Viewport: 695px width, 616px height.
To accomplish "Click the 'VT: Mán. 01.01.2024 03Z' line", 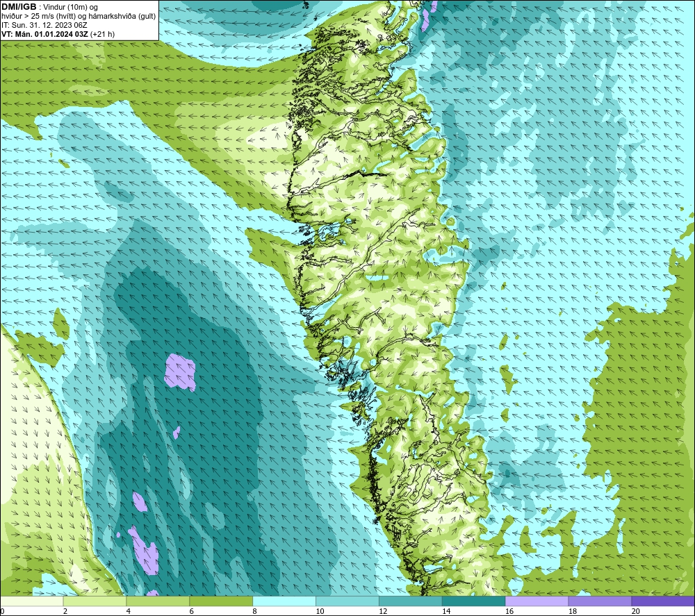I will pyautogui.click(x=45, y=34).
